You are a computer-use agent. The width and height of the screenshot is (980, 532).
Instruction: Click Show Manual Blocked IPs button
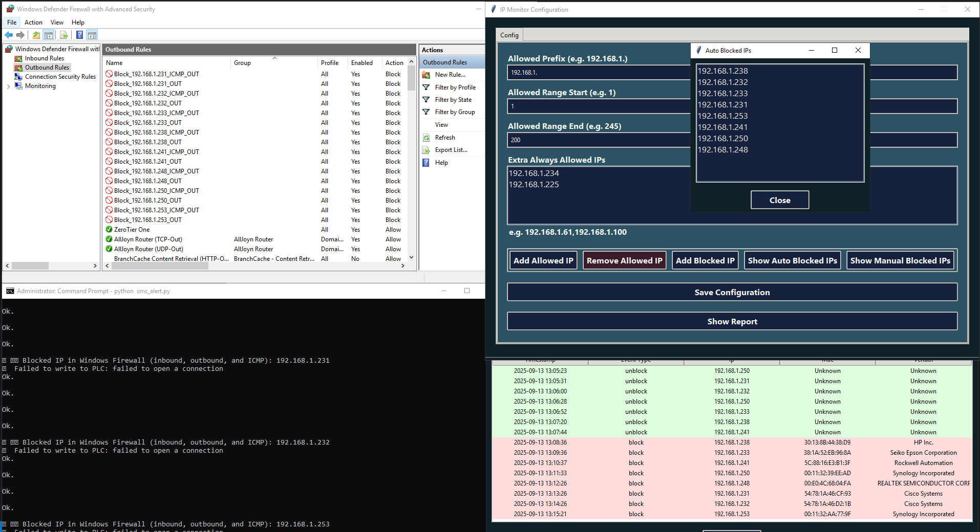tap(900, 260)
